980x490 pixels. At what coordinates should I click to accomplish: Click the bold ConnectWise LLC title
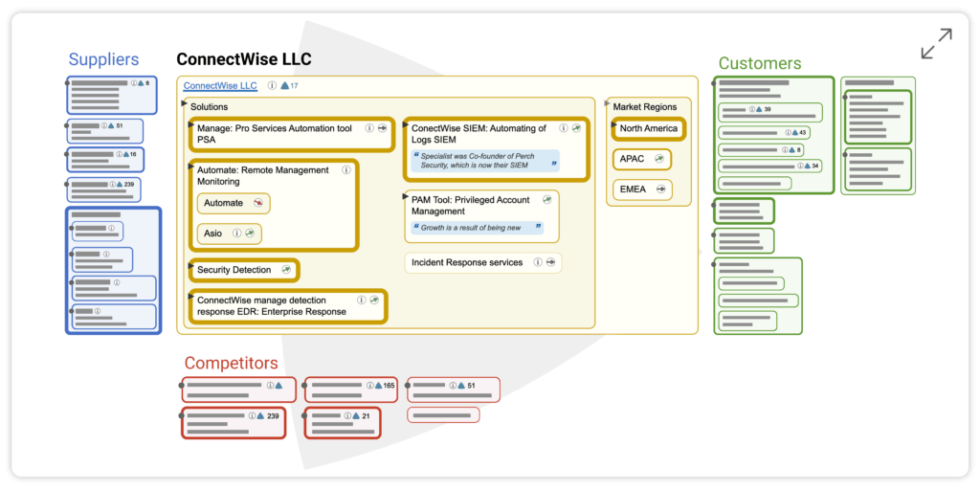pyautogui.click(x=244, y=59)
